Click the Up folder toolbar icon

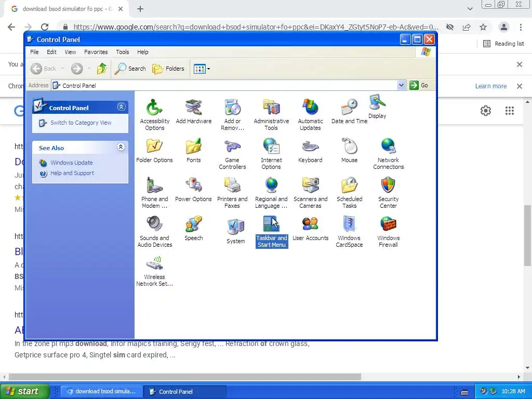tap(101, 69)
